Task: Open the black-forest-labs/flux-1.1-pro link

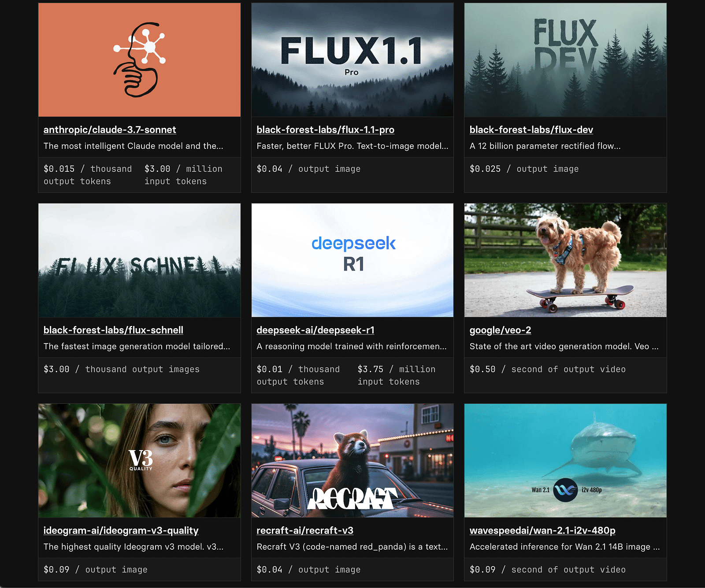Action: (326, 130)
